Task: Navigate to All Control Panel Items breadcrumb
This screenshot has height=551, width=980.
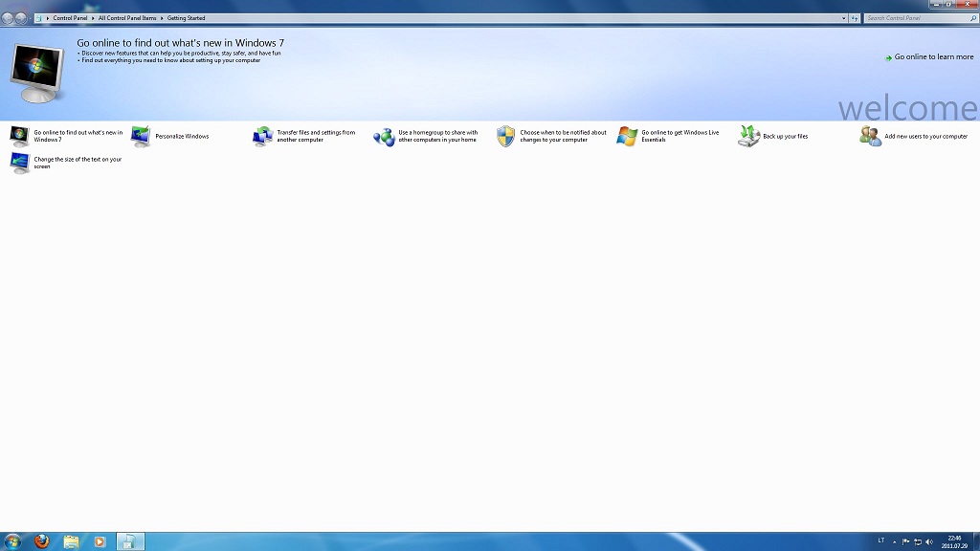Action: click(x=127, y=18)
